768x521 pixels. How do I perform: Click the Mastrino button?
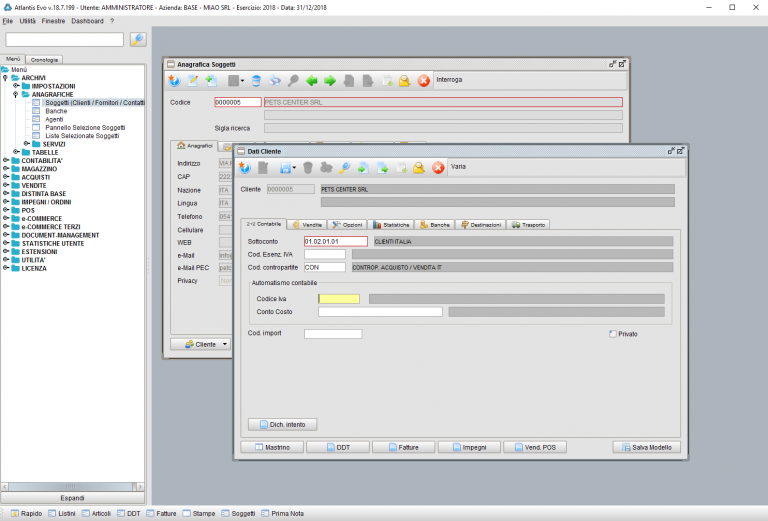point(272,447)
